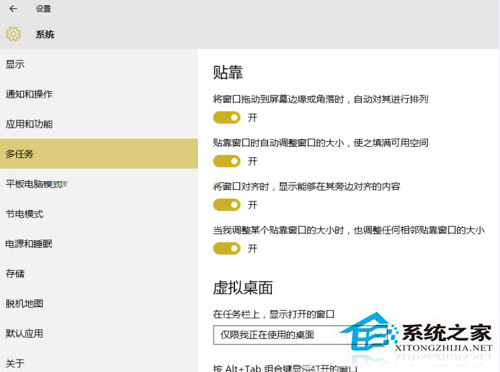This screenshot has height=372, width=500.
Task: Click the 贴靠 section heading
Action: (228, 72)
